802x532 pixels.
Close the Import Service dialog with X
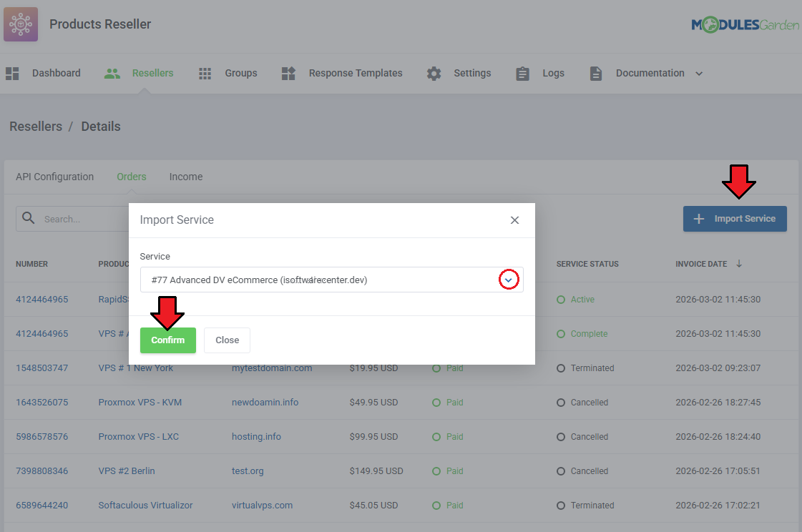coord(514,220)
